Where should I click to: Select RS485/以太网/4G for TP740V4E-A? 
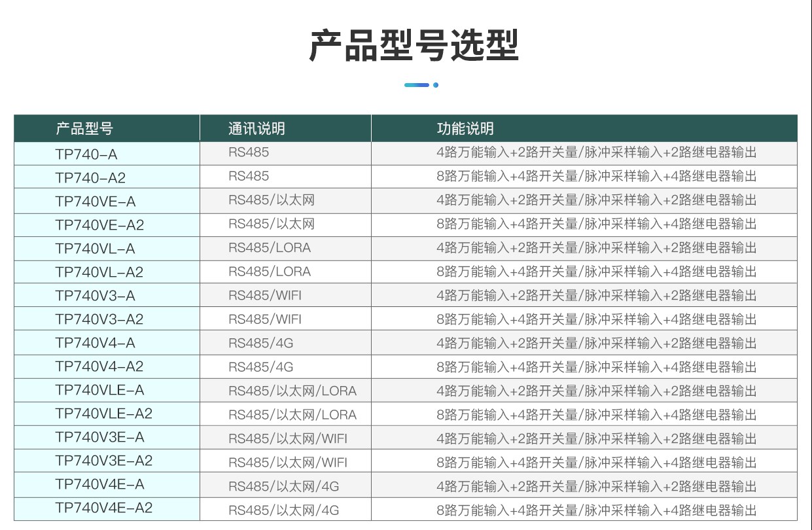(284, 486)
